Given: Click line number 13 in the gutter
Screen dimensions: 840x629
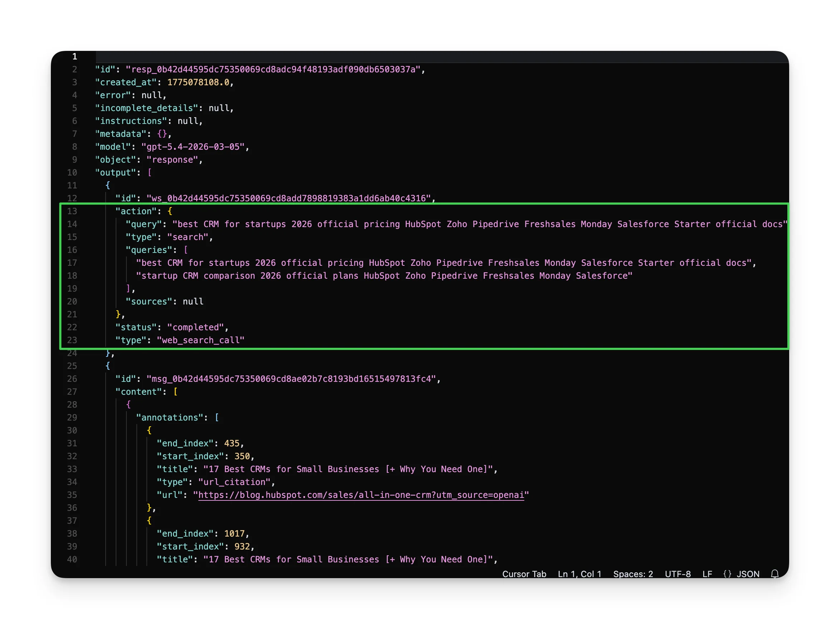Looking at the screenshot, I should pos(72,211).
